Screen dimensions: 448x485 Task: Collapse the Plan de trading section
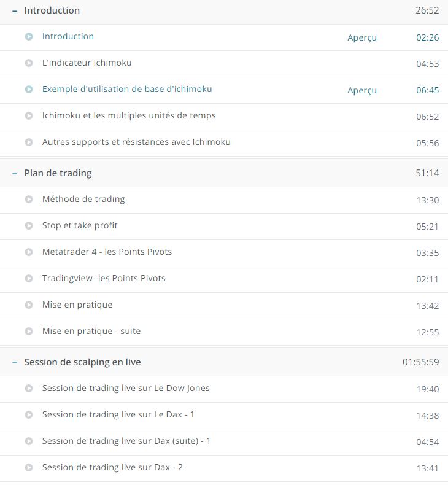(15, 174)
